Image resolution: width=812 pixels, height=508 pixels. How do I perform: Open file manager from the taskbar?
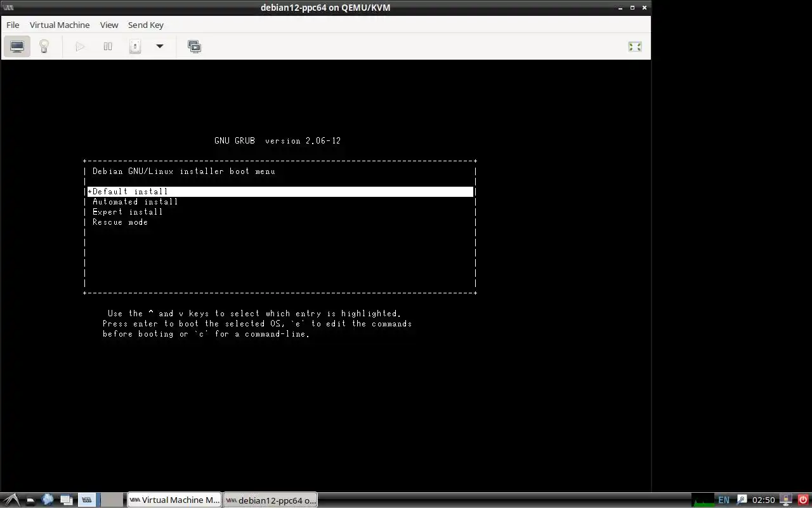coord(30,500)
